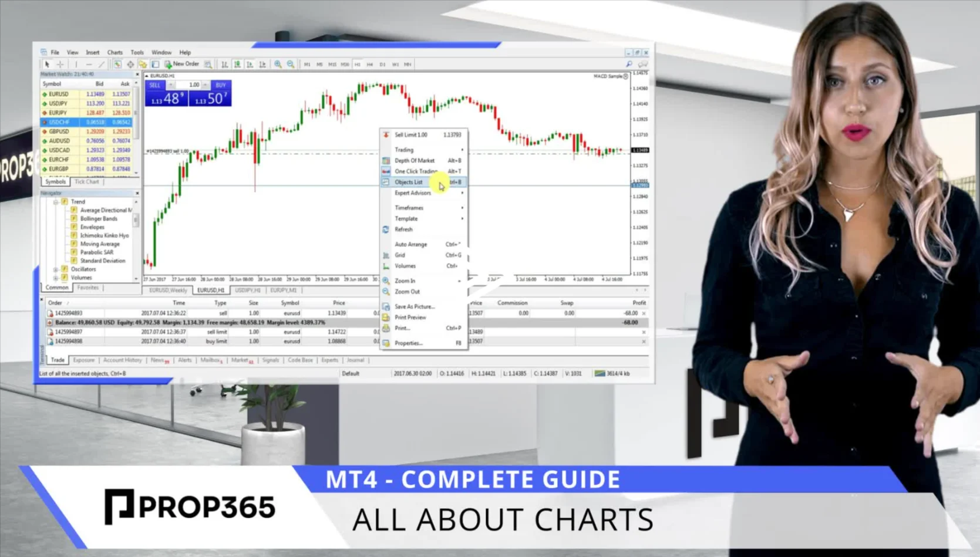Open Account History terminal tab
The image size is (980, 557).
pyautogui.click(x=122, y=360)
